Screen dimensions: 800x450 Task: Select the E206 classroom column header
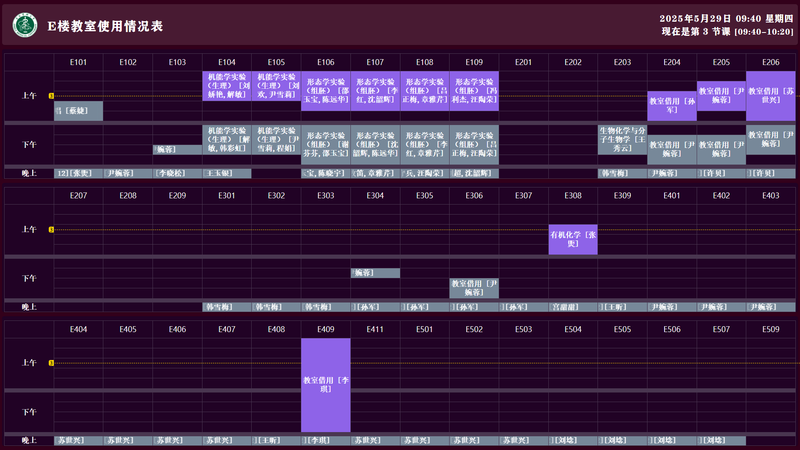click(x=770, y=62)
